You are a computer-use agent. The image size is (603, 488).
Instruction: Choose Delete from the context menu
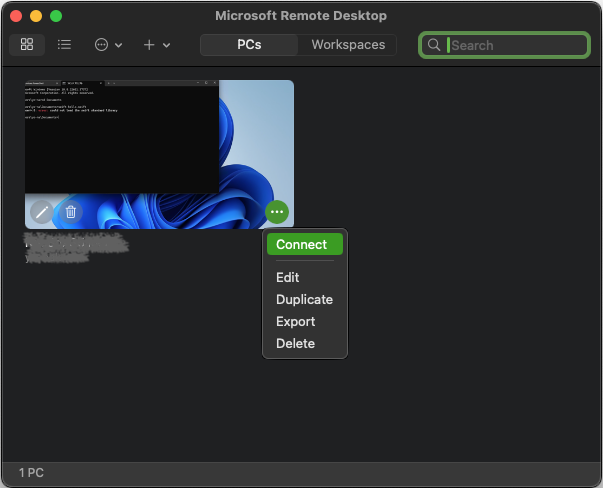tap(295, 343)
